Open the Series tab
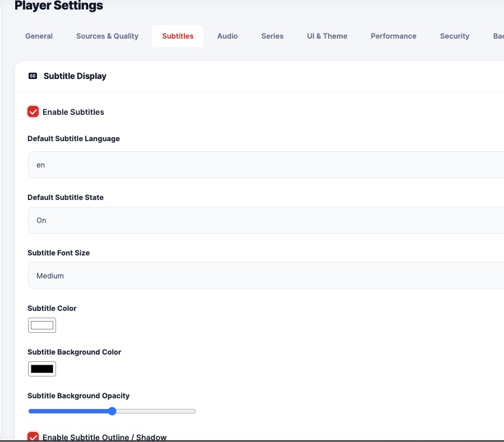This screenshot has width=504, height=442. coord(272,36)
